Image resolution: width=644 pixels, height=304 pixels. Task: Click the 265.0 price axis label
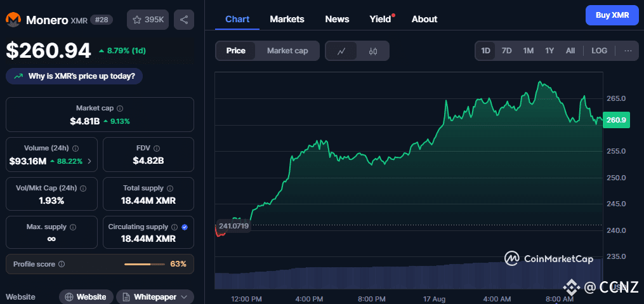(616, 98)
